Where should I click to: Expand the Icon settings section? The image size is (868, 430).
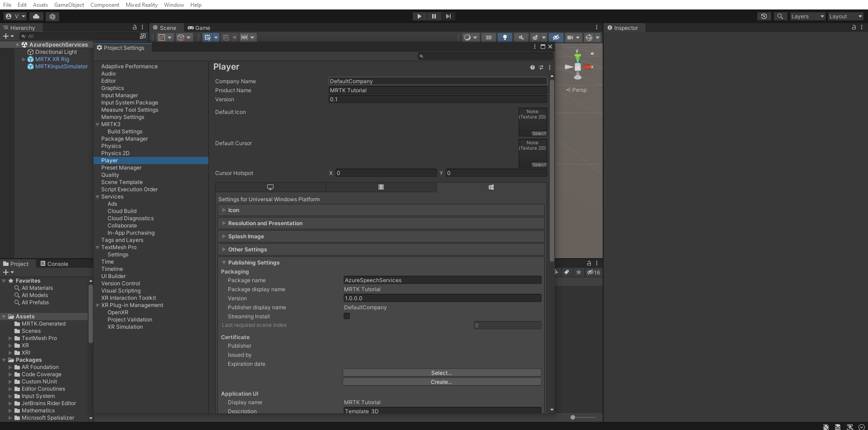pos(381,210)
